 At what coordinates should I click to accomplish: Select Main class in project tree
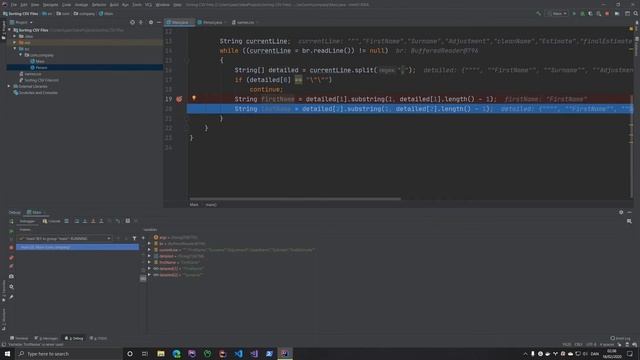tap(37, 61)
